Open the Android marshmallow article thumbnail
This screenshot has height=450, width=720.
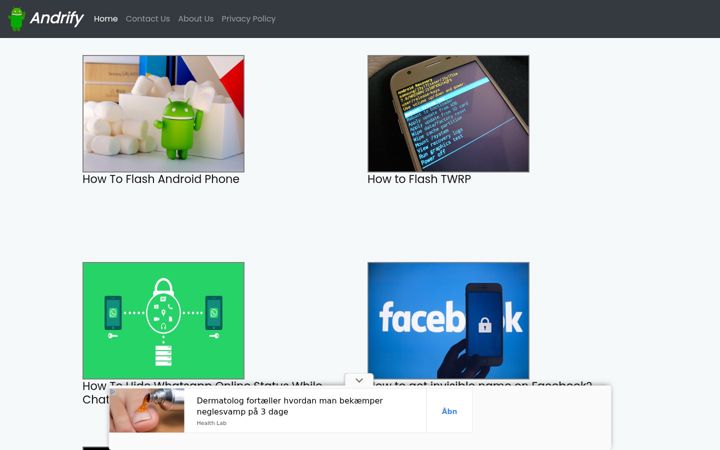coord(163,113)
